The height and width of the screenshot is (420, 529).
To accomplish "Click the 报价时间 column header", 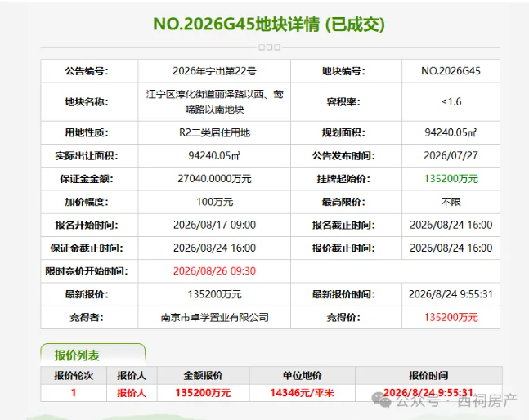I will tap(428, 376).
